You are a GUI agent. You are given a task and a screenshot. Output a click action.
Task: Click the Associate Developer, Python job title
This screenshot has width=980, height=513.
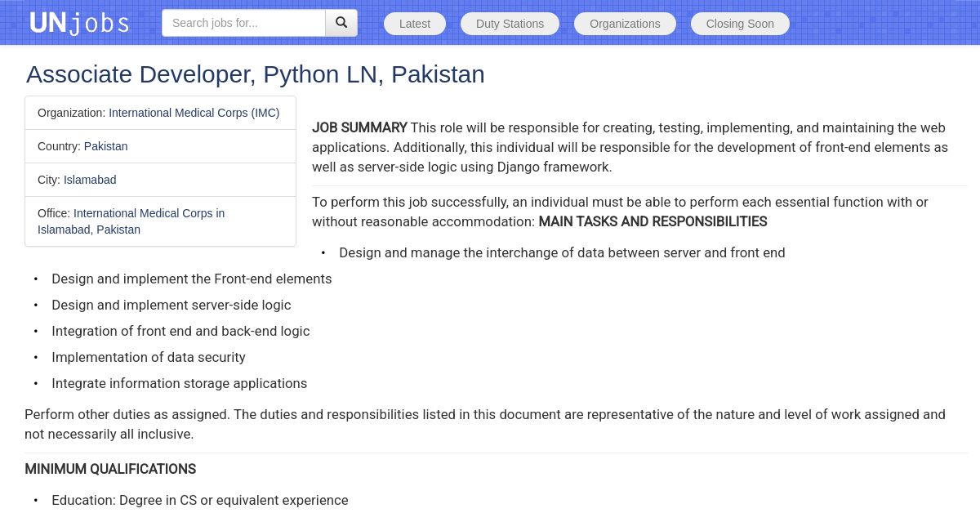pos(255,74)
